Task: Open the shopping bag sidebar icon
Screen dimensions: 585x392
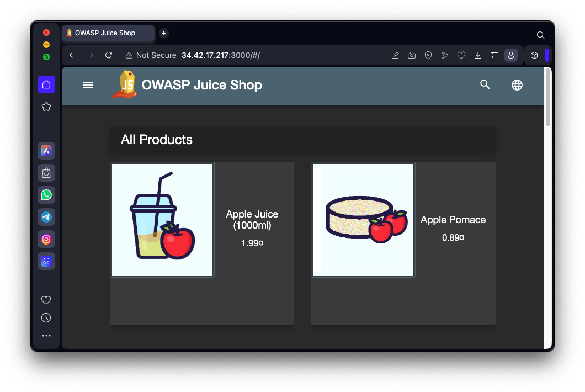Action: coord(46,173)
